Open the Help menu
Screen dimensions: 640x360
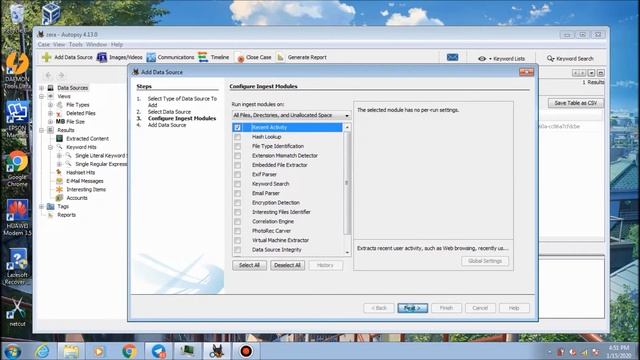coord(117,44)
